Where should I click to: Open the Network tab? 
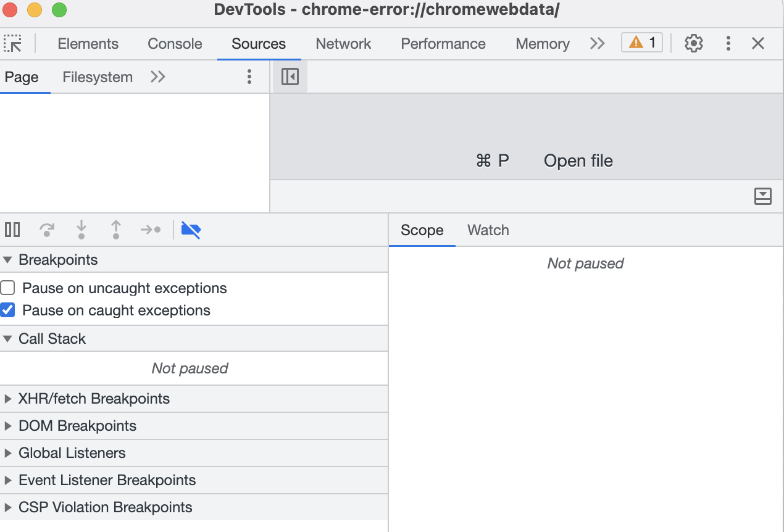pos(343,44)
